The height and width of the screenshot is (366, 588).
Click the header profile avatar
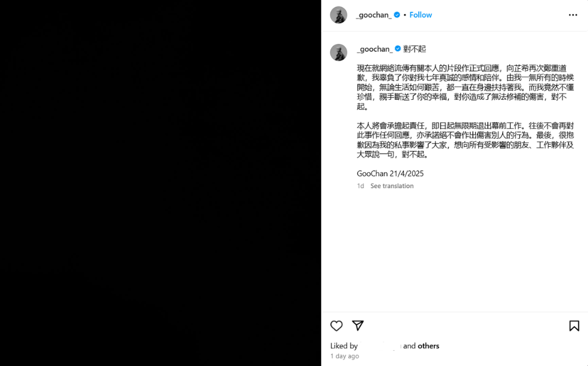(339, 15)
